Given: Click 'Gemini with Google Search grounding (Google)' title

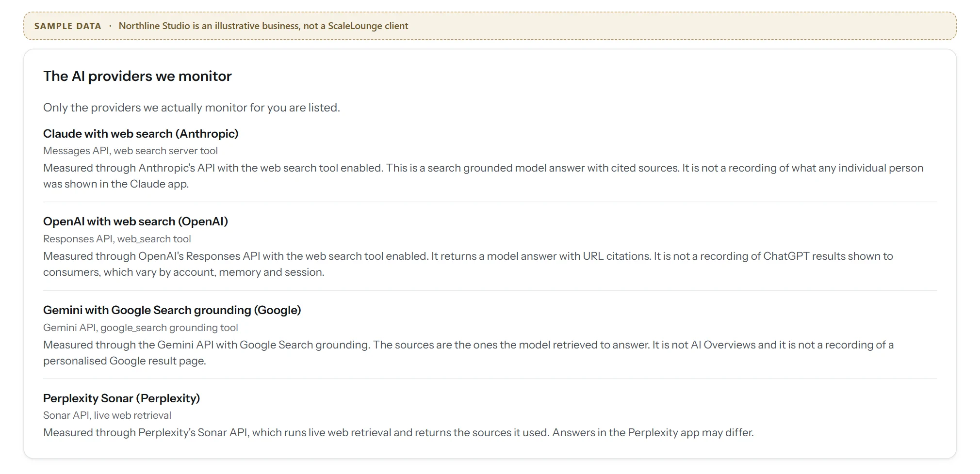Looking at the screenshot, I should [x=172, y=310].
